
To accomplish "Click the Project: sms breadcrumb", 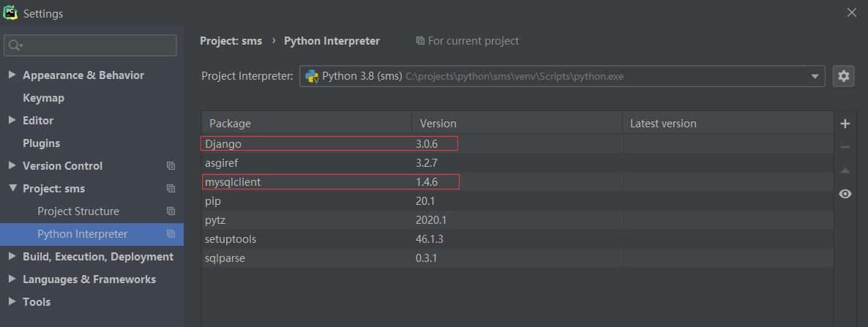I will coord(231,41).
